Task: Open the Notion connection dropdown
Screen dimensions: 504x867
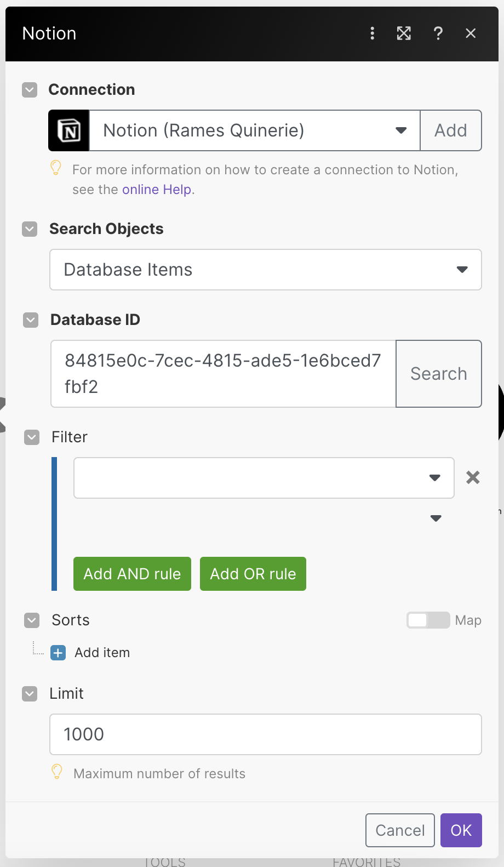Action: (x=255, y=130)
